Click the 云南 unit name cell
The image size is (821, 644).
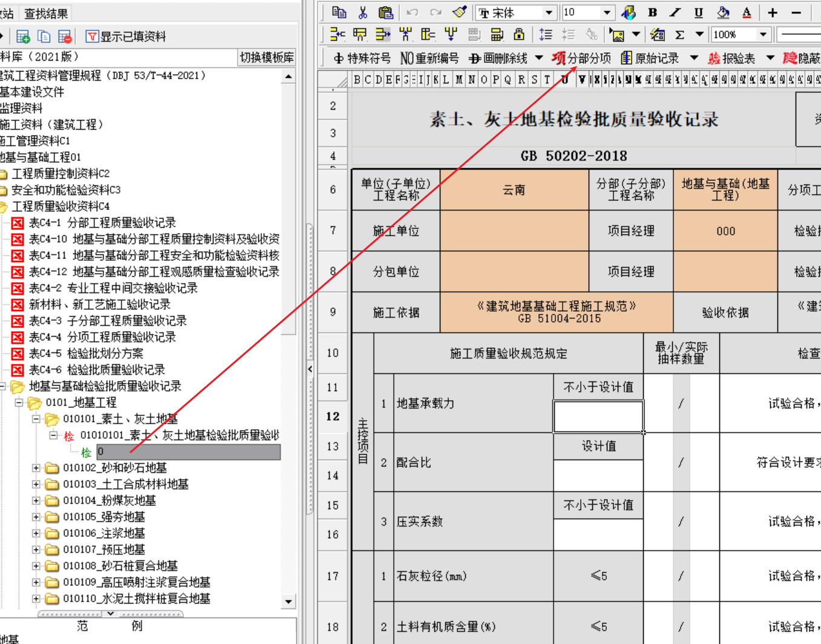pyautogui.click(x=514, y=190)
